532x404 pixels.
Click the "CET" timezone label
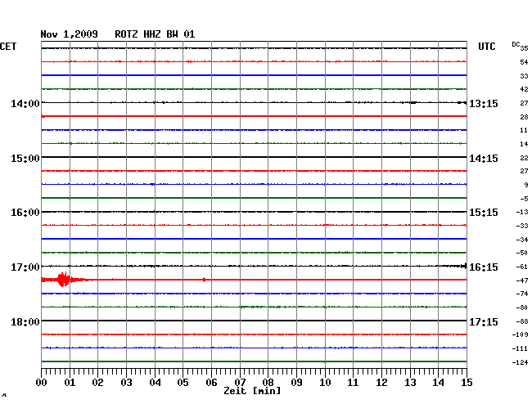coord(8,47)
